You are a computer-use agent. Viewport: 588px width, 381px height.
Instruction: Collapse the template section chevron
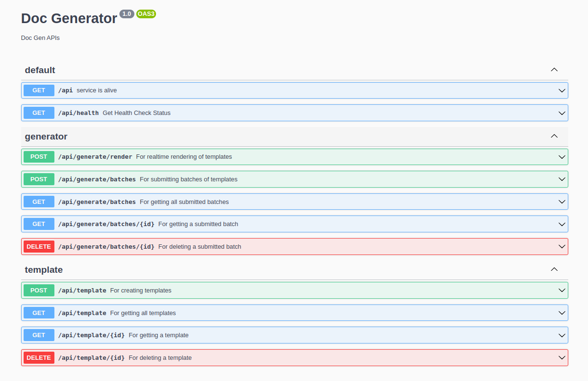(x=554, y=269)
